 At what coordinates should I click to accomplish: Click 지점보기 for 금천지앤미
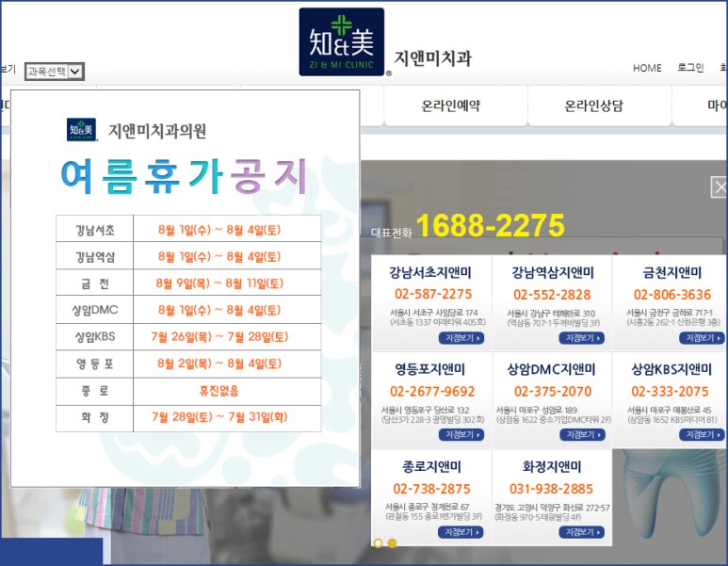[702, 338]
